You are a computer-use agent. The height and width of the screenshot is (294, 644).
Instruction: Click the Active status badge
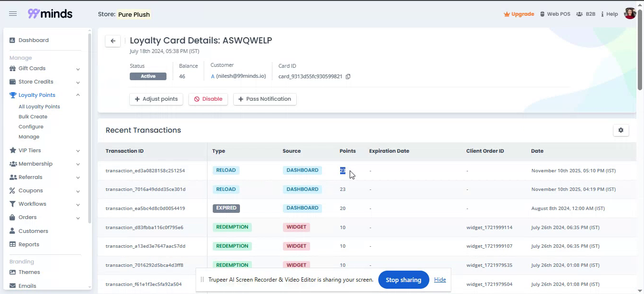pos(148,76)
